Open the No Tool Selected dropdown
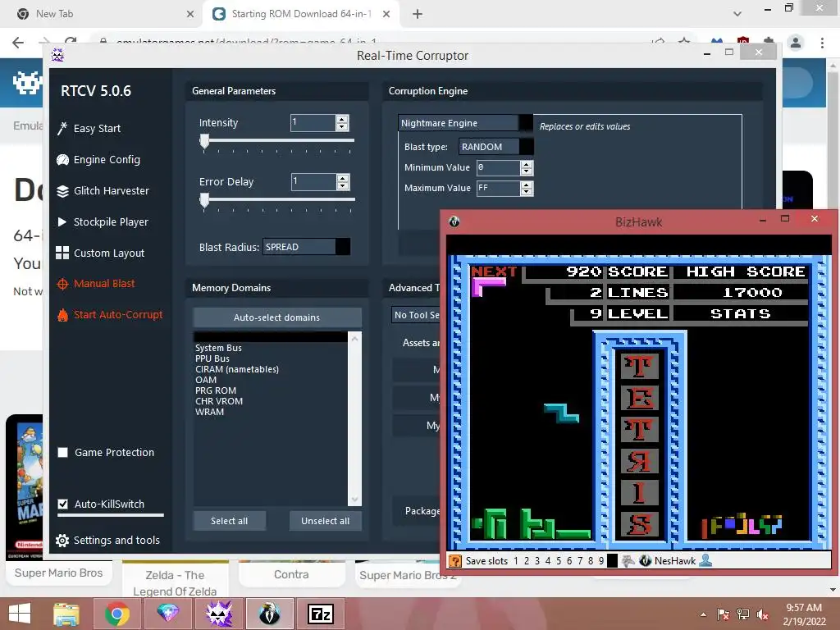The height and width of the screenshot is (630, 840). tap(416, 315)
